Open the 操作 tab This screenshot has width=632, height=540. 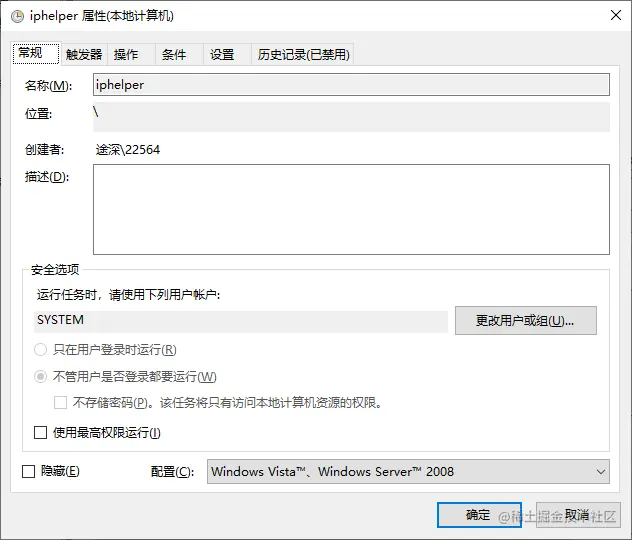[131, 54]
